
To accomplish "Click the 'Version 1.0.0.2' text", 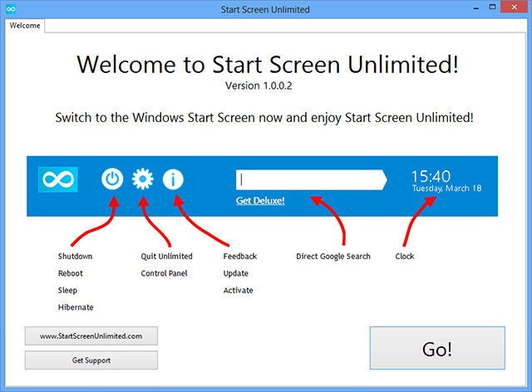I will (x=259, y=86).
